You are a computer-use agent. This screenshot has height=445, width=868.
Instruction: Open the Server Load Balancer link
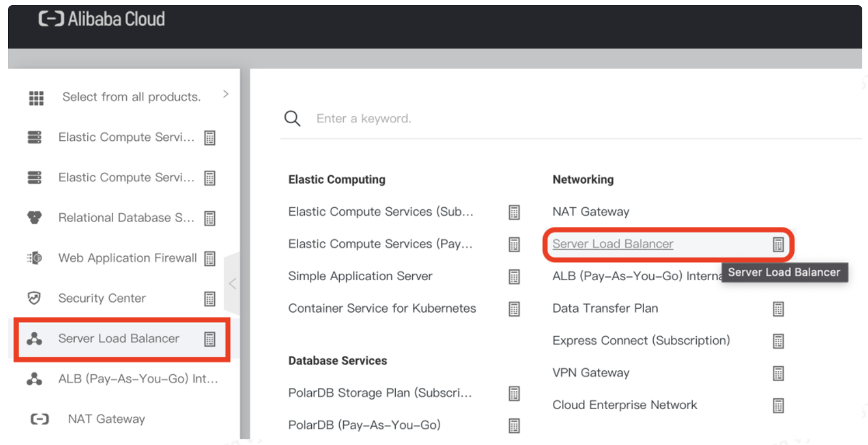tap(612, 244)
